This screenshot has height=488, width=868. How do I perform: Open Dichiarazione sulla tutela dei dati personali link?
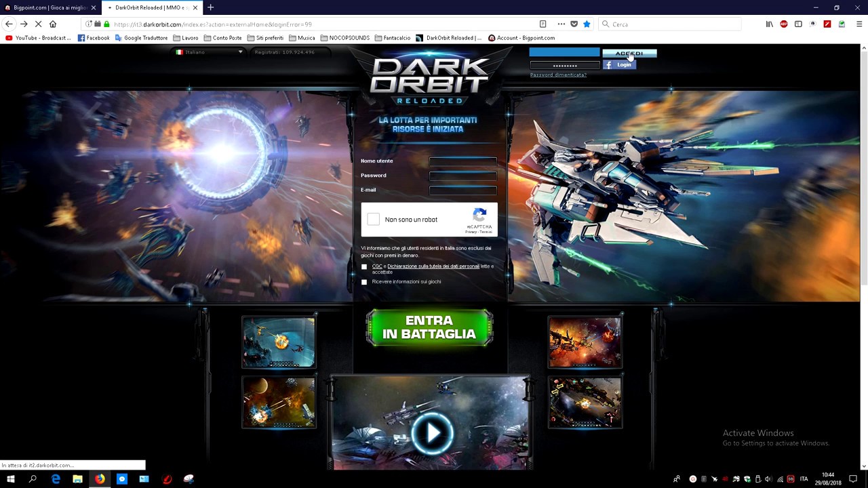pyautogui.click(x=433, y=266)
